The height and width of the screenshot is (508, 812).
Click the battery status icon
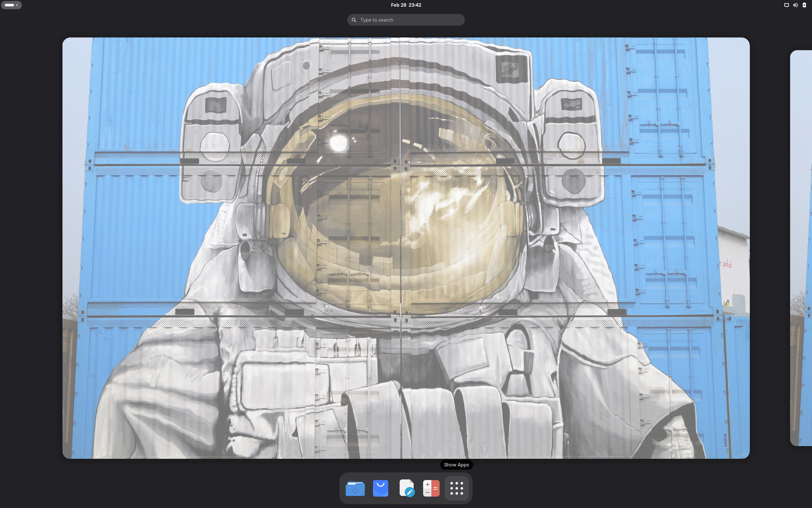(x=804, y=5)
